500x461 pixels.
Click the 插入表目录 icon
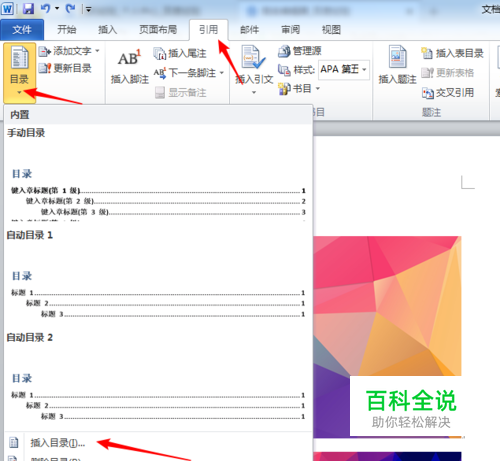point(427,53)
